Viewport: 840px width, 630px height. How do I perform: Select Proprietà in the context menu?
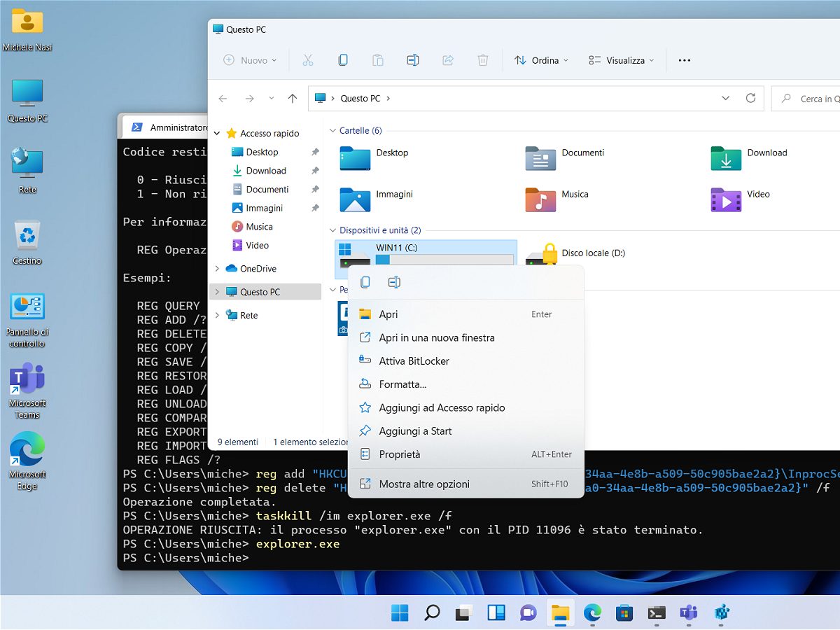(399, 454)
